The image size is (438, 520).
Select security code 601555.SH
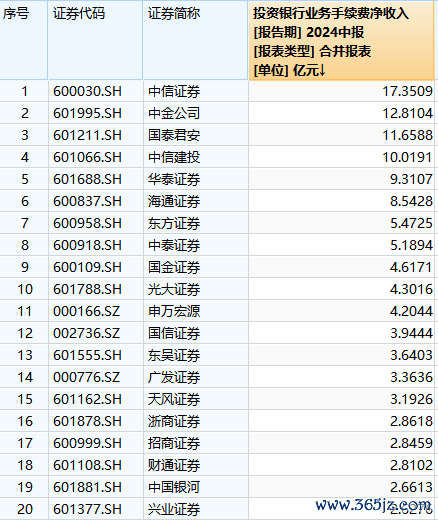coord(95,355)
